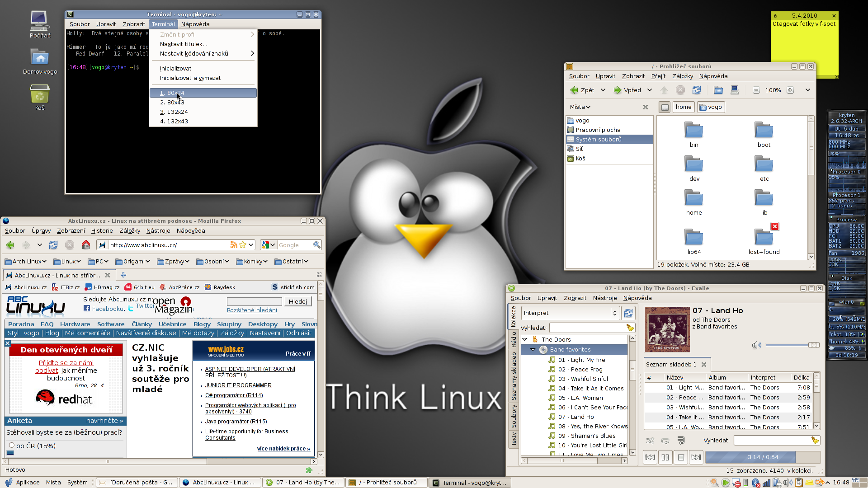Viewport: 868px width, 488px height.
Task: Open Domov vogo desktop folder
Action: coord(40,61)
